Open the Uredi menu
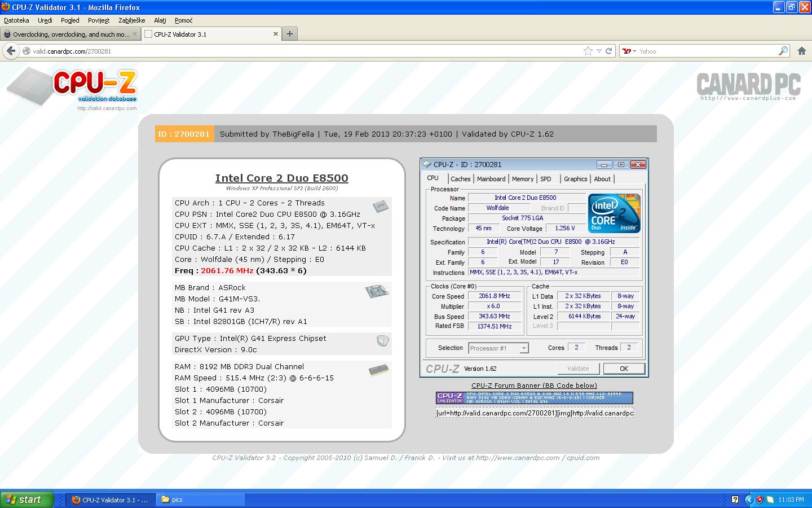Image resolution: width=812 pixels, height=508 pixels. [45, 20]
